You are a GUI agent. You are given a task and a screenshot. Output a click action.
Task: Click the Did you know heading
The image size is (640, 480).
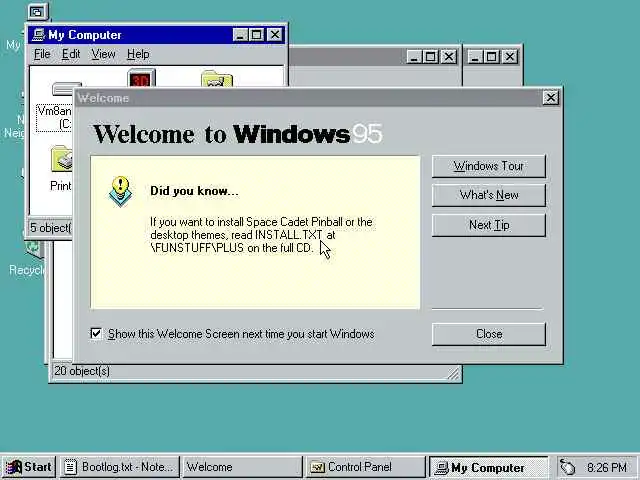point(194,191)
